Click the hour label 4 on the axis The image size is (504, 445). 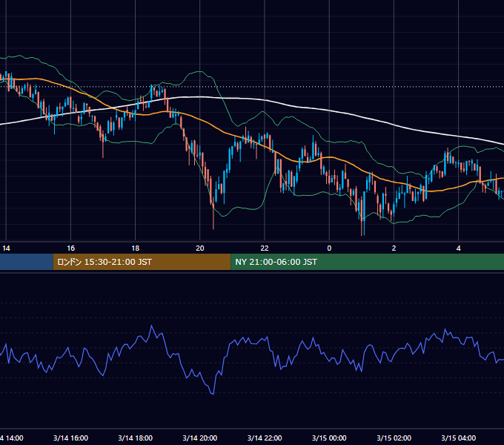[x=458, y=248]
